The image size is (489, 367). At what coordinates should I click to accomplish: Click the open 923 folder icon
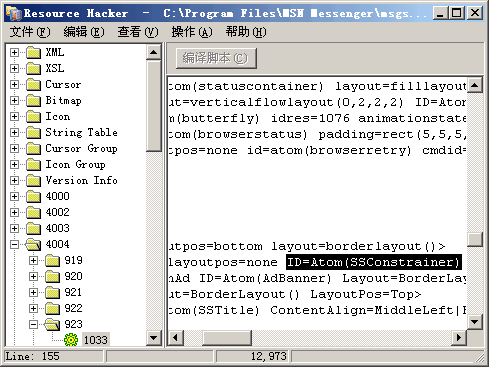coord(52,325)
